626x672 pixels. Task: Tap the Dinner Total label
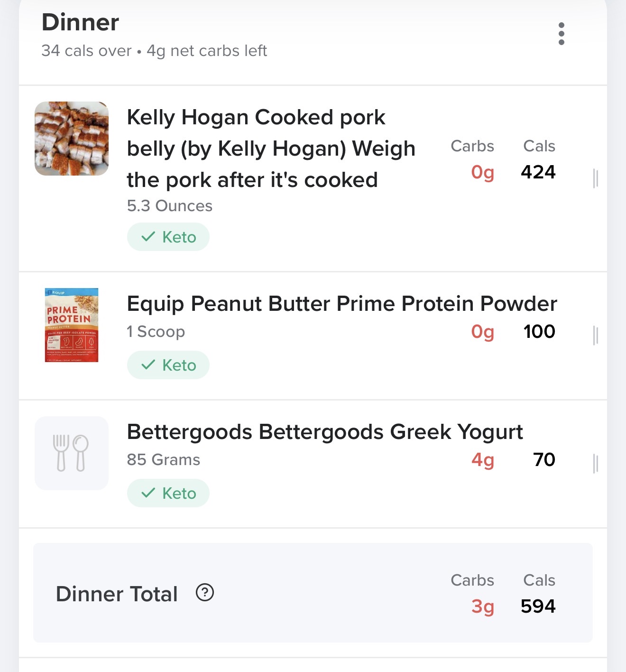(x=117, y=594)
